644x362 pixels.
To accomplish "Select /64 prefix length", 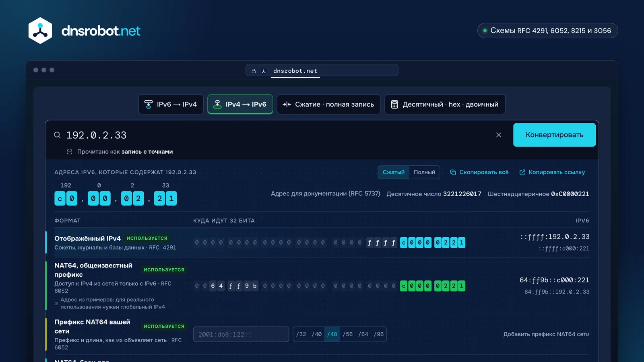I will click(x=363, y=334).
